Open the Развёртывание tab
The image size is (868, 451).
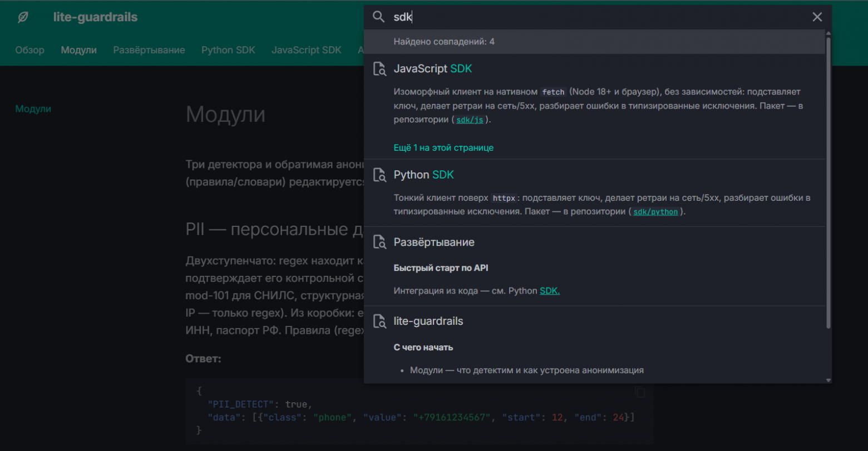click(149, 50)
